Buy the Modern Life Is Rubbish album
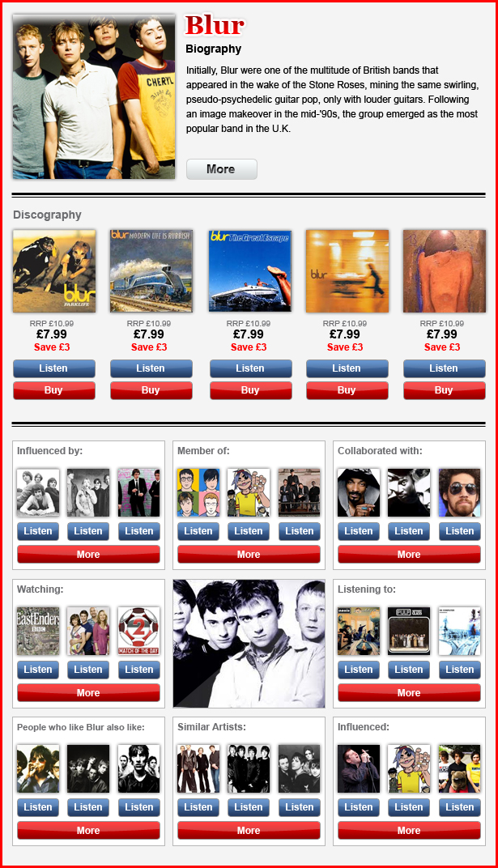 [x=151, y=390]
